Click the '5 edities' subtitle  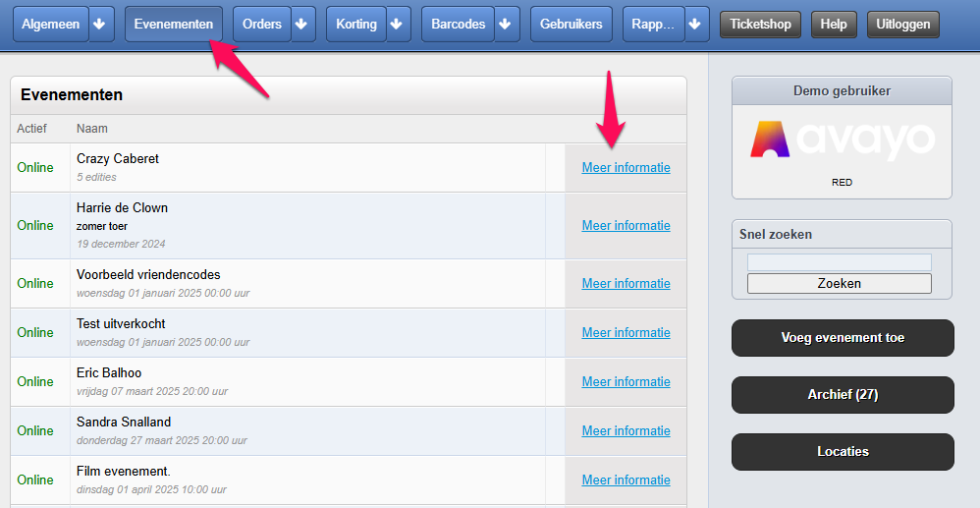pyautogui.click(x=96, y=177)
